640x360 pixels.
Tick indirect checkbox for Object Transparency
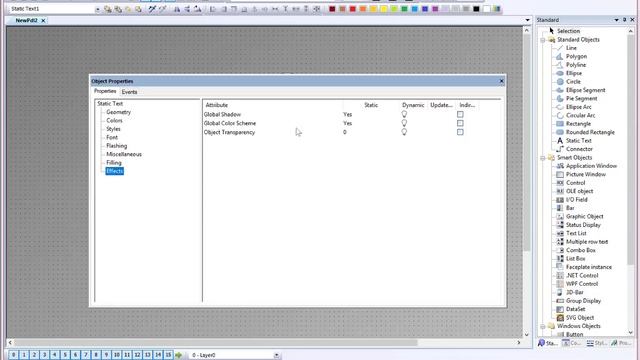pos(460,132)
